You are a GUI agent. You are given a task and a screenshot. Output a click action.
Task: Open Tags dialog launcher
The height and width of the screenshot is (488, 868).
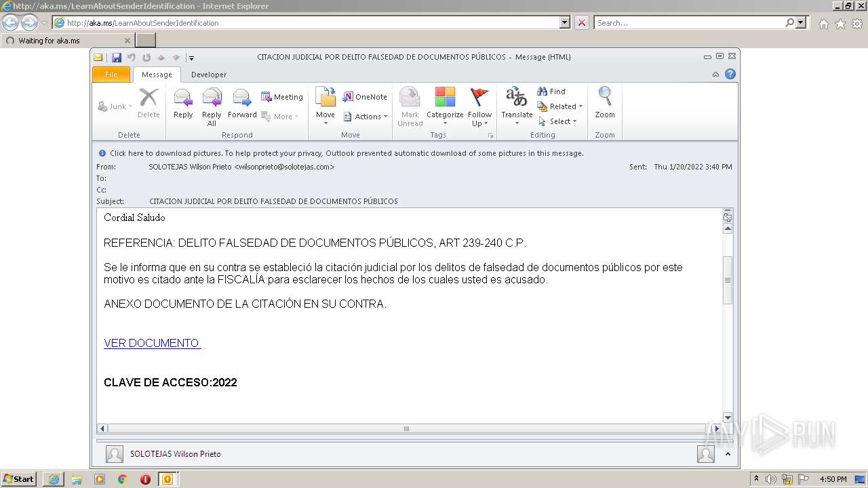point(491,136)
